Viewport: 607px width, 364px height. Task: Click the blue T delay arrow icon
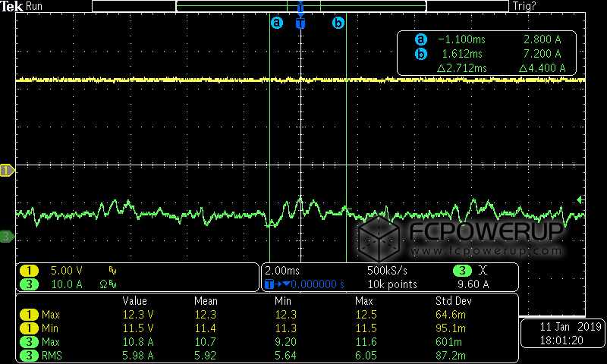pos(277,284)
